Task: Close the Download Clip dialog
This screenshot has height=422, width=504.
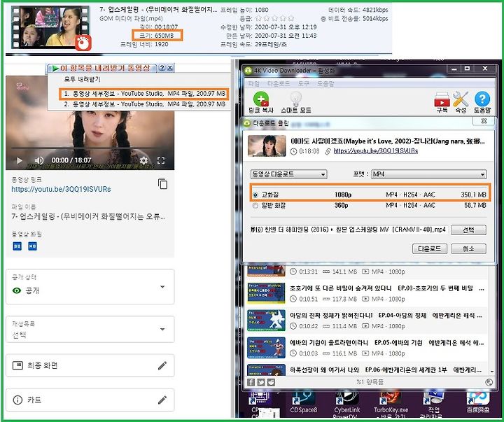Action: [484, 121]
